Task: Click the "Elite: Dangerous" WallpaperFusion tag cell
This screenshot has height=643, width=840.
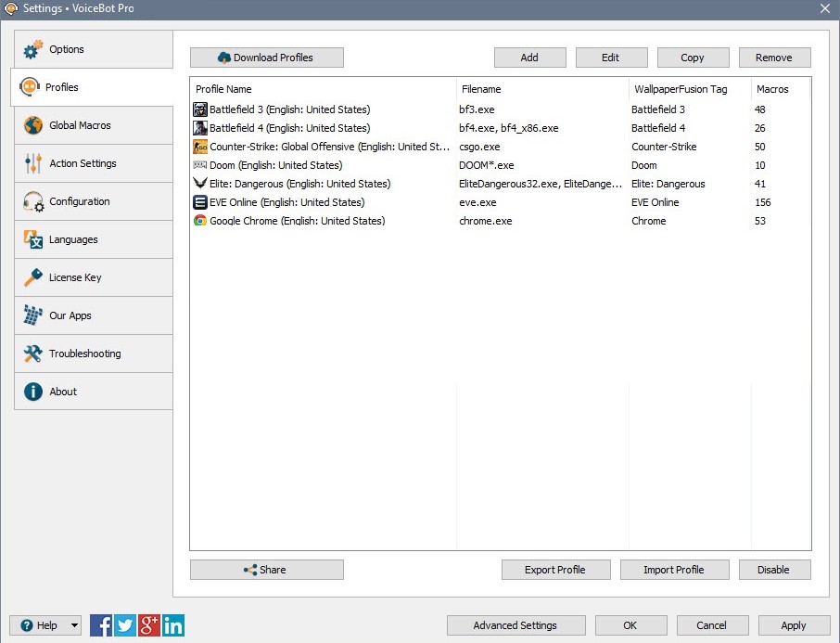Action: (668, 184)
